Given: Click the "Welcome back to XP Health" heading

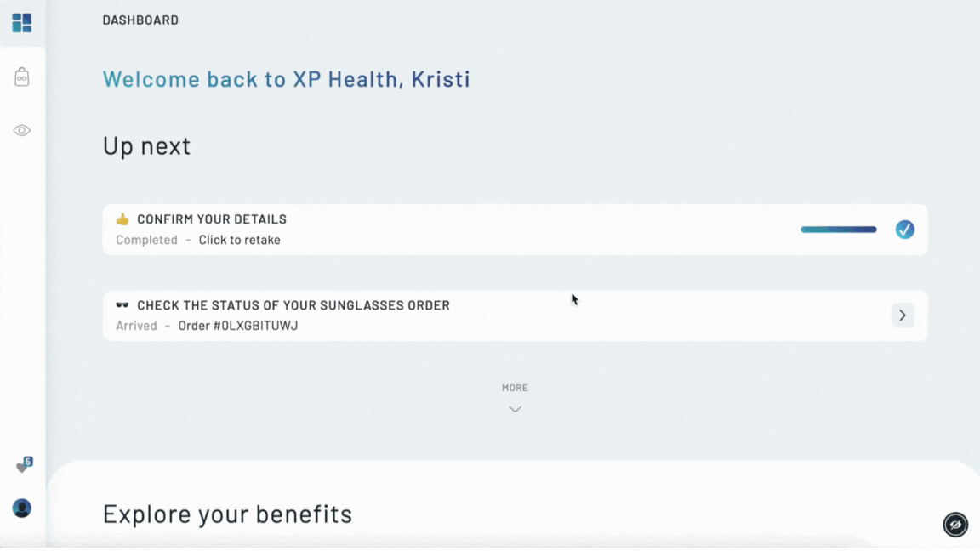Looking at the screenshot, I should tap(286, 79).
